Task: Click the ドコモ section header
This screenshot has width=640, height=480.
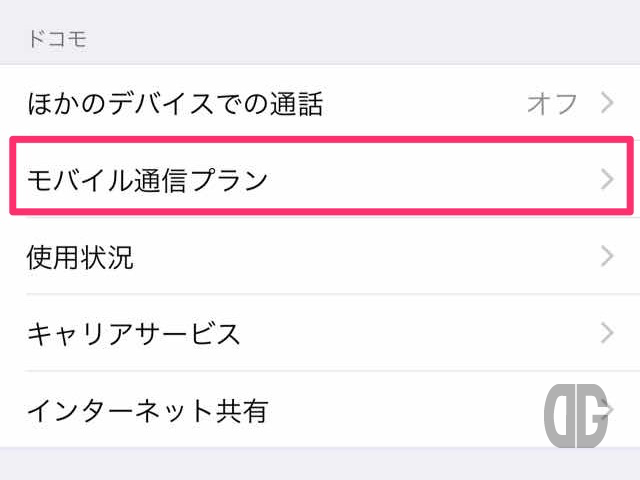Action: click(x=58, y=40)
